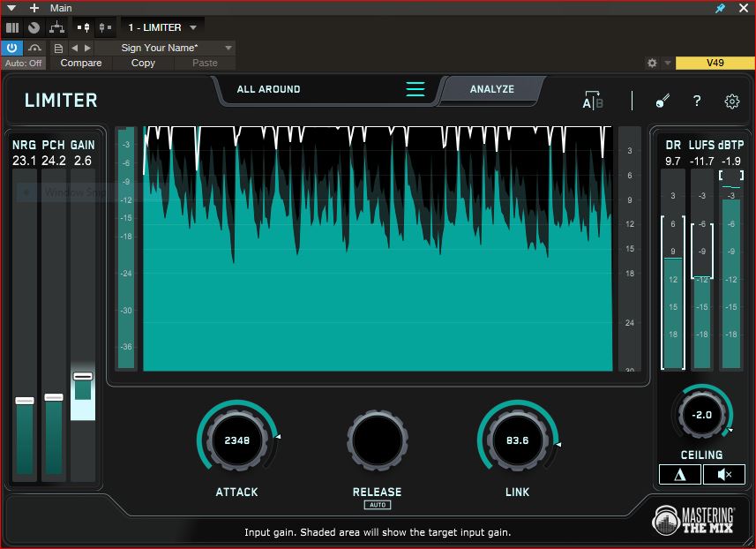Open the 1 - LIMITER plugin dropdown

(162, 27)
